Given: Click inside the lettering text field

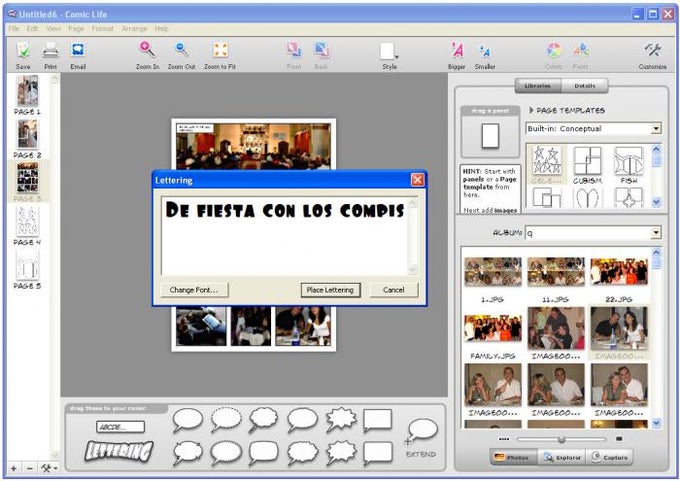Looking at the screenshot, I should point(284,236).
